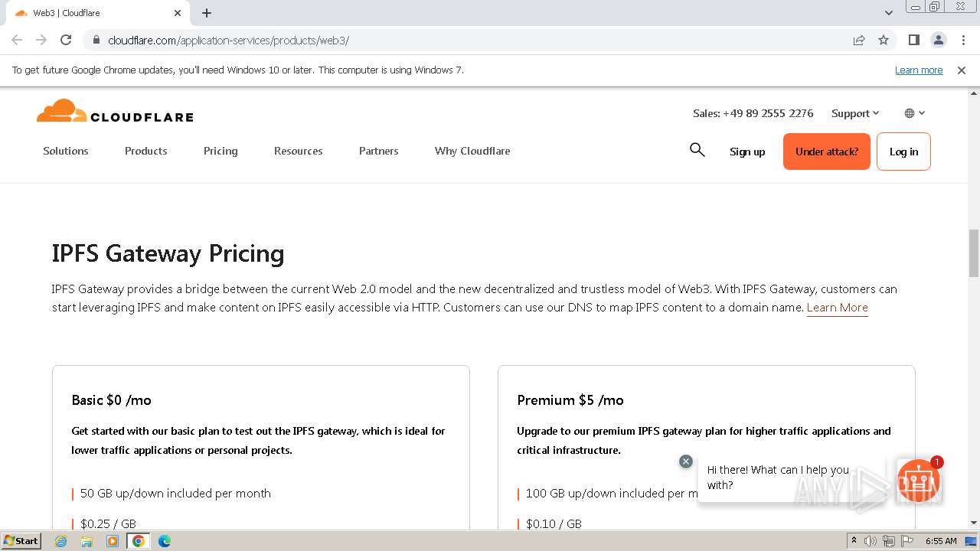Open the Chrome profile avatar
The width and height of the screenshot is (980, 551).
point(938,40)
